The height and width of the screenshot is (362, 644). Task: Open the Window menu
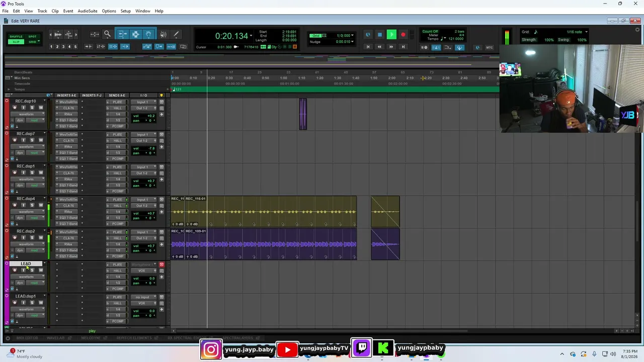pyautogui.click(x=143, y=11)
